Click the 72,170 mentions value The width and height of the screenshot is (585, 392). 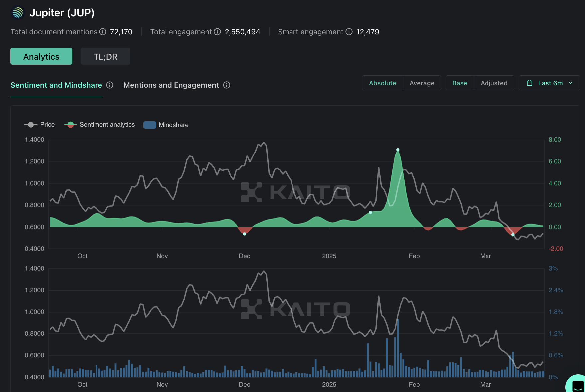click(121, 32)
